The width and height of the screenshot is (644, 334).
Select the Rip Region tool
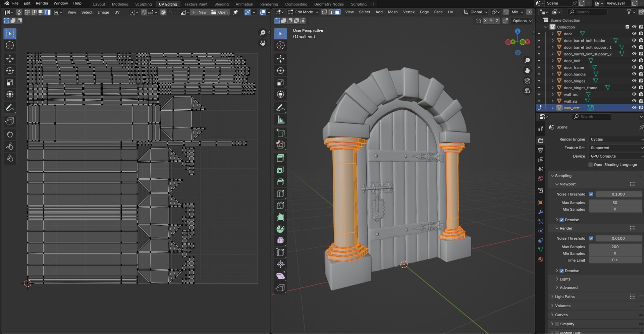[x=281, y=288]
